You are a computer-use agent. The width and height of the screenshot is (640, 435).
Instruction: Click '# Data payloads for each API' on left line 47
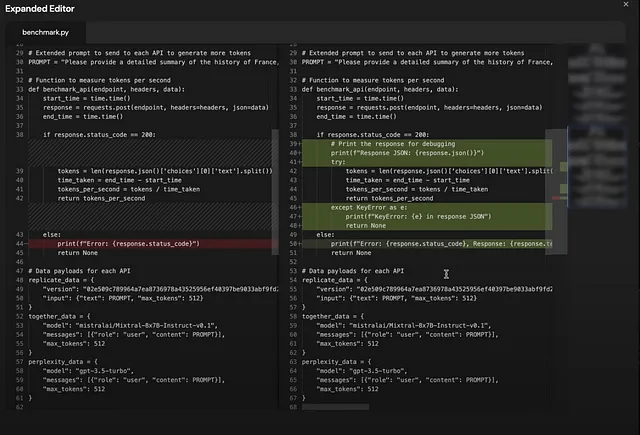(79, 271)
